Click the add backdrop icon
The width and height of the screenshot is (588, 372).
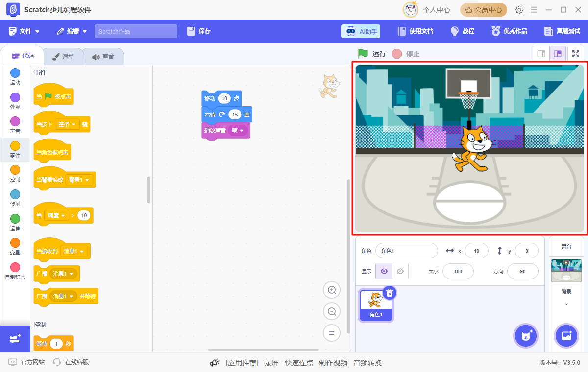[566, 336]
